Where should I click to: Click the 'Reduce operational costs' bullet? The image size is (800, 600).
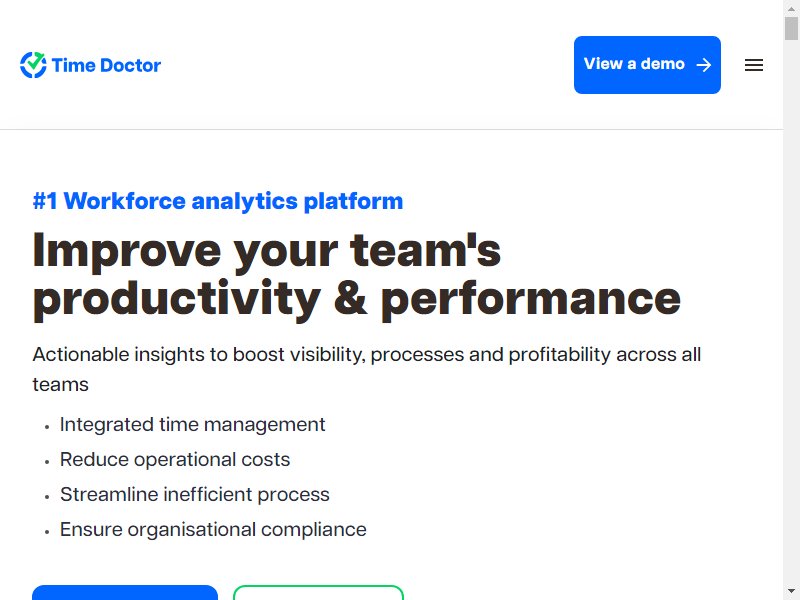tap(175, 460)
